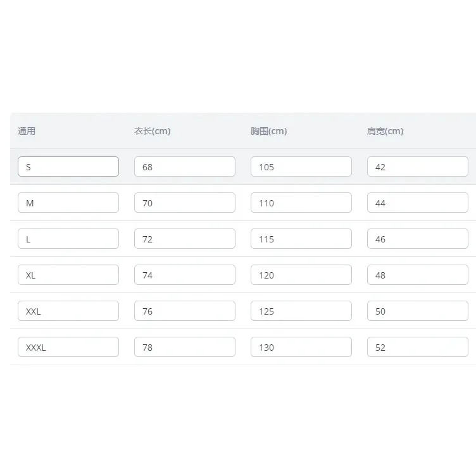This screenshot has height=476, width=476.
Task: Edit shoulder width value 44
Action: 418,203
